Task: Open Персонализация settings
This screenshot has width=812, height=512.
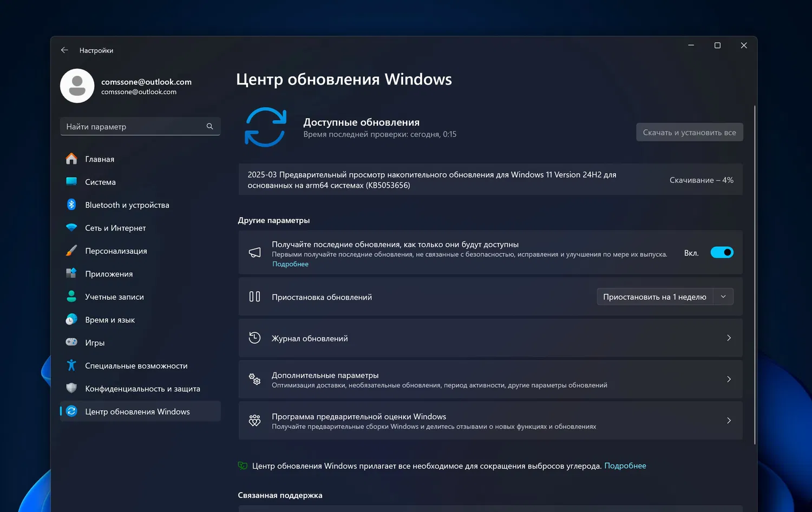Action: (140, 251)
